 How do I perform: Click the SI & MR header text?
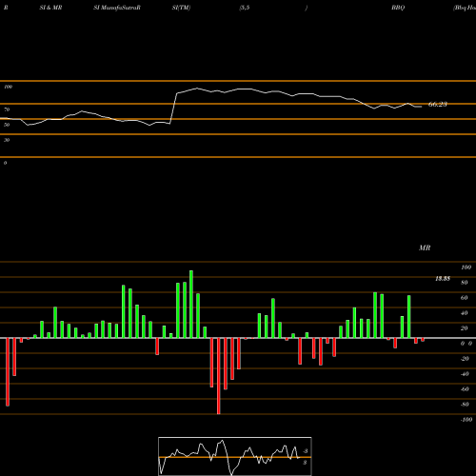(x=50, y=8)
